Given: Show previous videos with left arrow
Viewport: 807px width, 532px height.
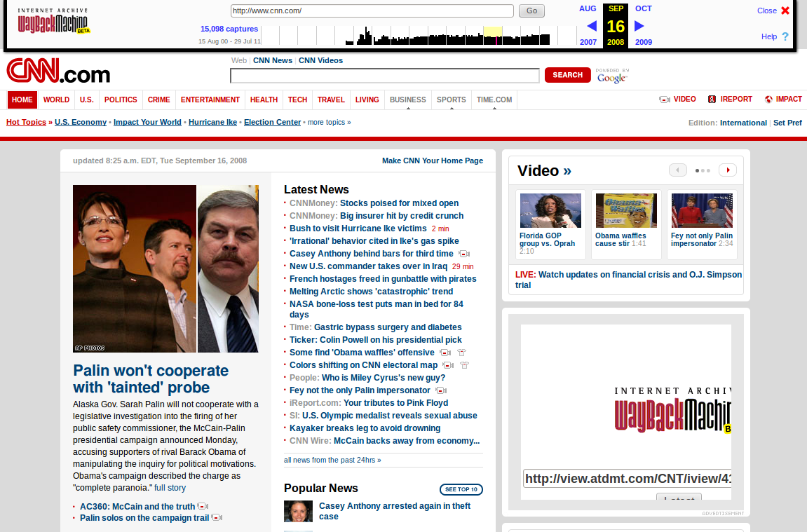Looking at the screenshot, I should [678, 170].
